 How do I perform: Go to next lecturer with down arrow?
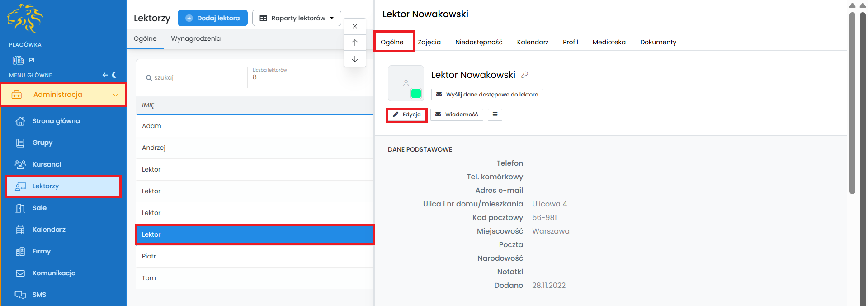click(355, 59)
